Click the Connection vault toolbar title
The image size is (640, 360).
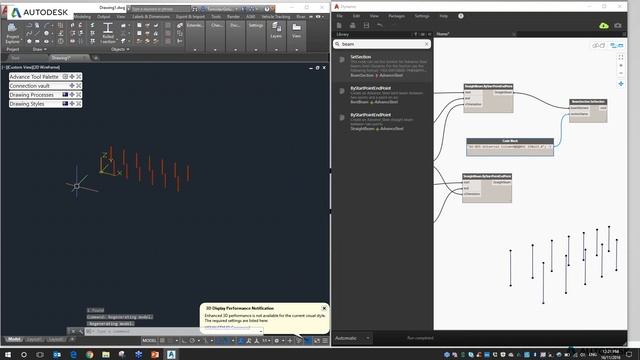[29, 86]
